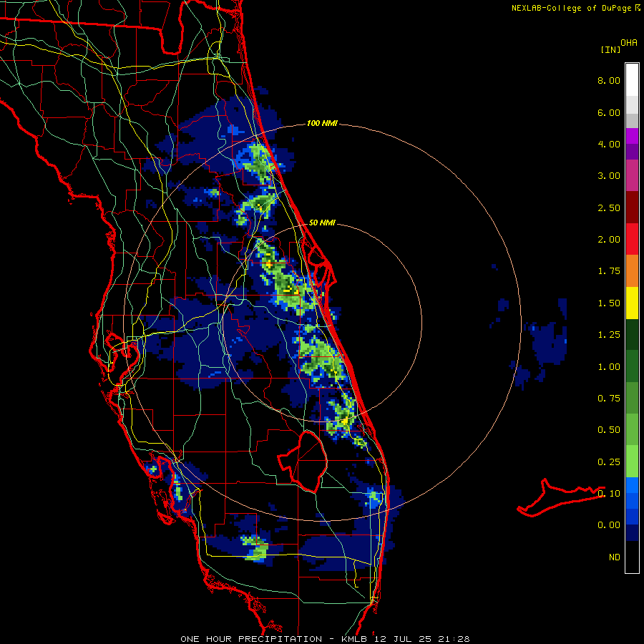
Task: Pick the white swatch at top of color scale
Action: [632, 80]
